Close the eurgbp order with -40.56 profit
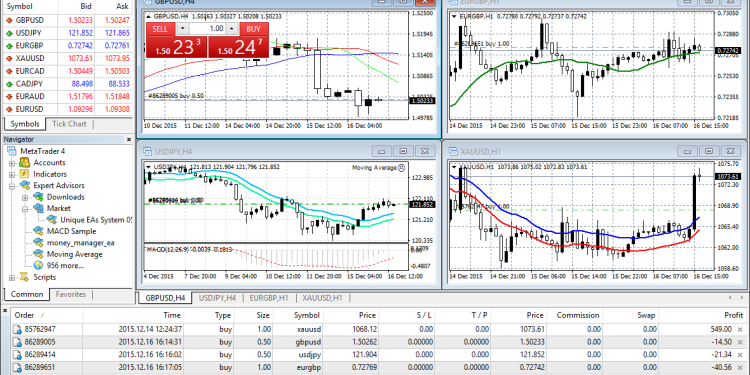Image resolution: width=750 pixels, height=375 pixels. click(x=740, y=368)
